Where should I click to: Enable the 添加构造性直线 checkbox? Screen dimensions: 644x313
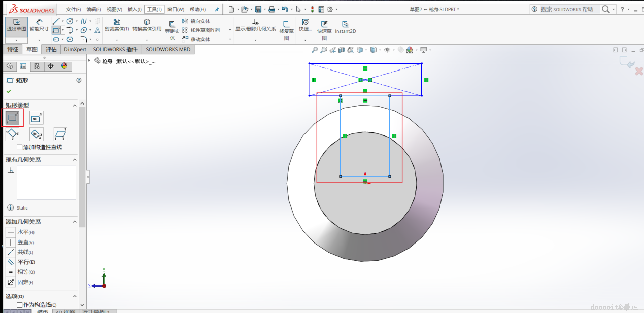20,147
